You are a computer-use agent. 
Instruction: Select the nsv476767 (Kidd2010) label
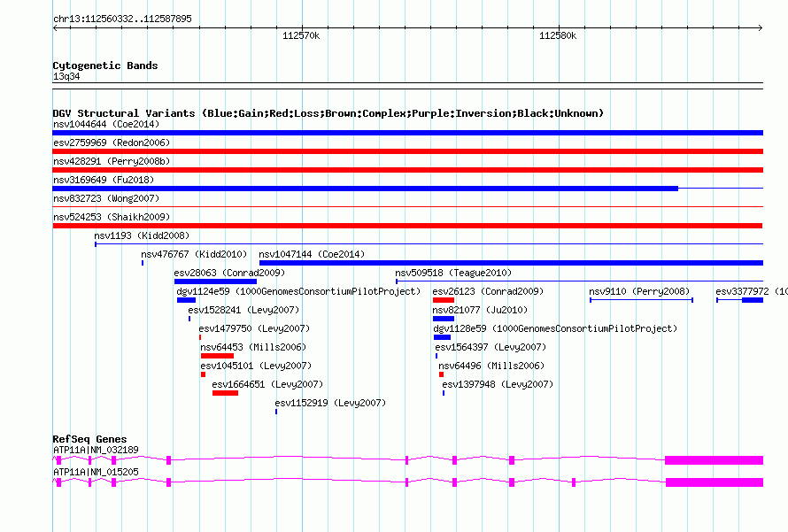click(x=194, y=254)
